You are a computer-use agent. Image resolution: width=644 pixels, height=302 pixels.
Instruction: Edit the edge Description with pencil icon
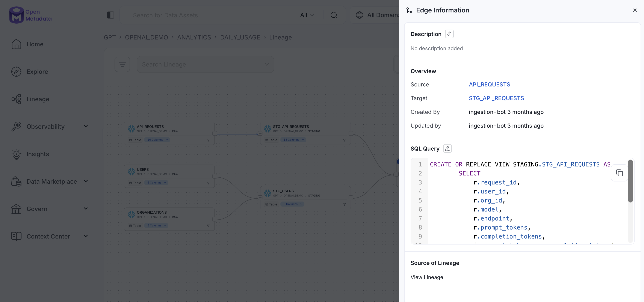(449, 34)
